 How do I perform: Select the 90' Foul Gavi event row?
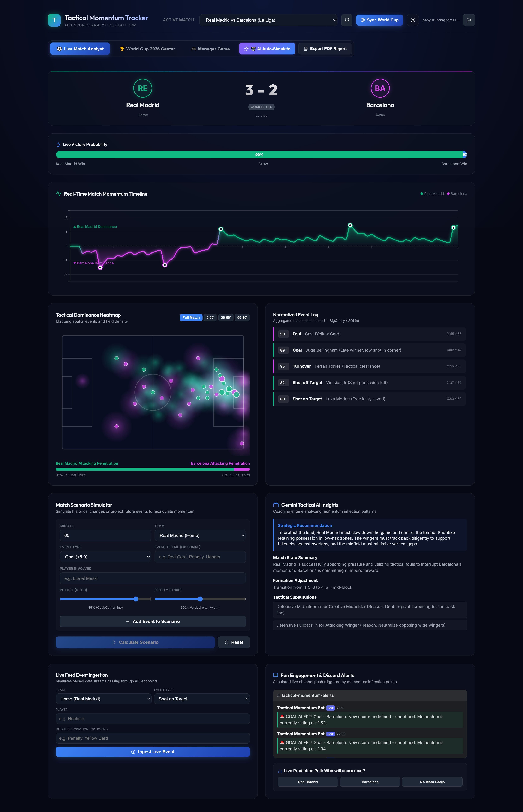pos(370,334)
